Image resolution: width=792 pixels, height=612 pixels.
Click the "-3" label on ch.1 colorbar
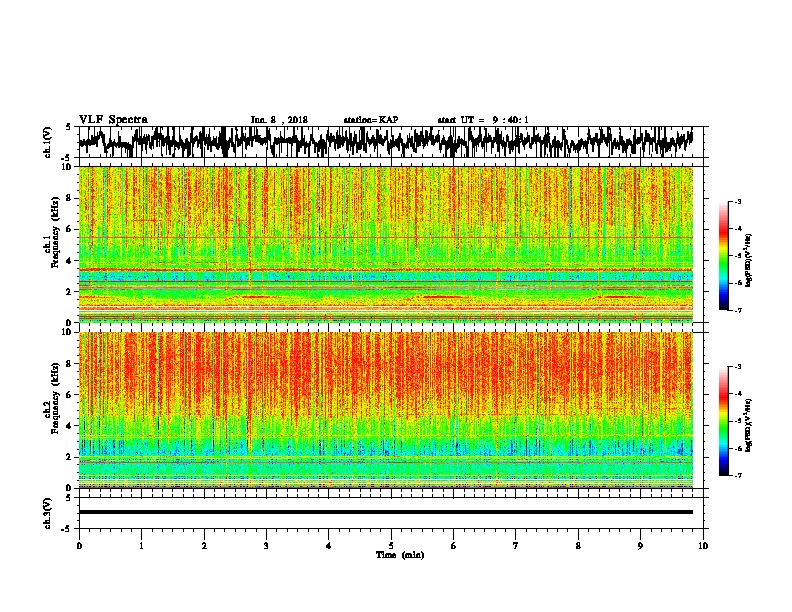pos(738,202)
